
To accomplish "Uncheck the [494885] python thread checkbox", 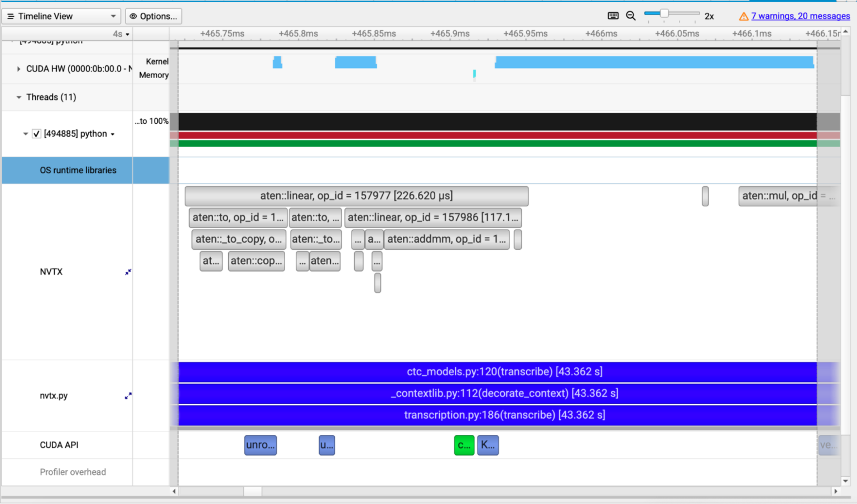I will click(36, 134).
